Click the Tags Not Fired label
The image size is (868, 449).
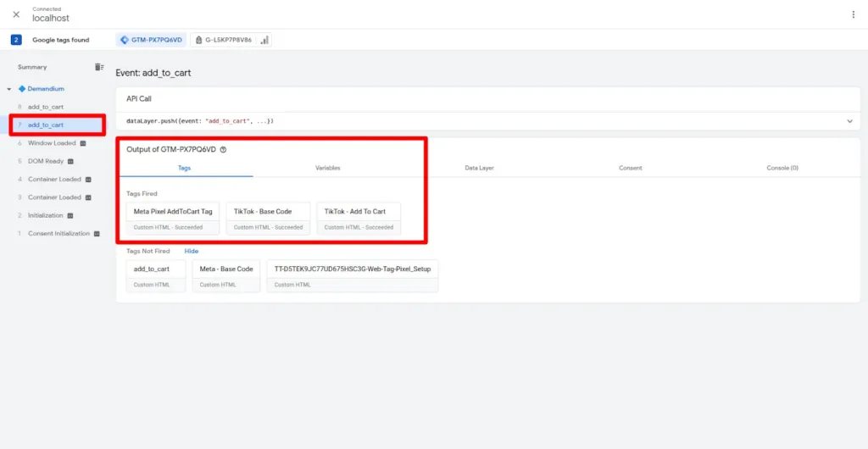tap(147, 251)
